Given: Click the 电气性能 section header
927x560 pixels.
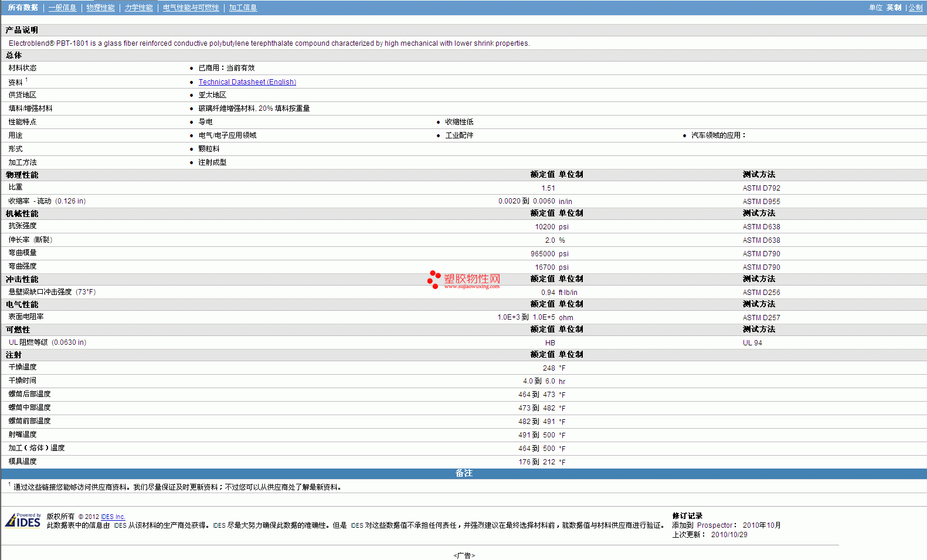Looking at the screenshot, I should tap(22, 305).
